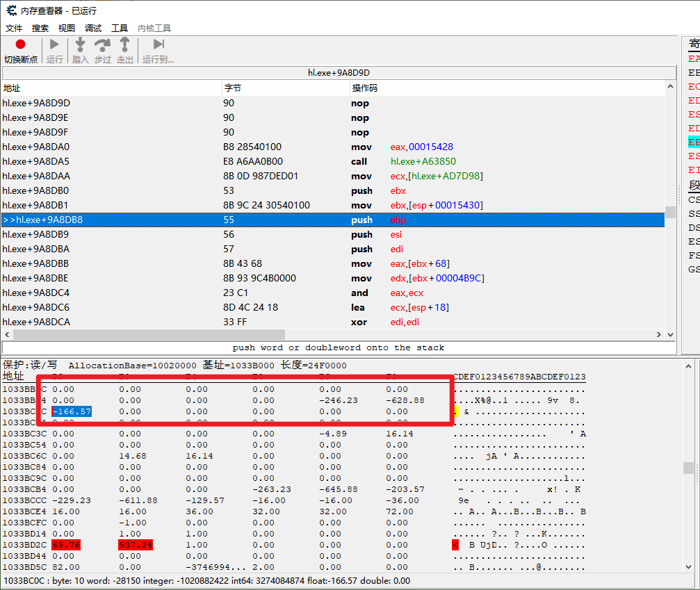Click the Step Into (踏入) arrow icon
700x590 pixels.
coord(80,45)
